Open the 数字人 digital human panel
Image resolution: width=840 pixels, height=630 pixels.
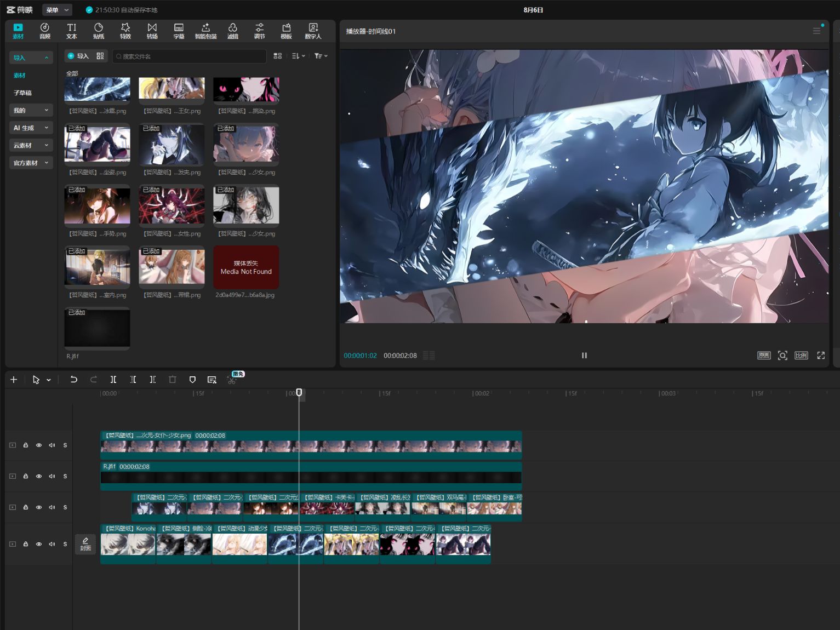[x=313, y=31]
